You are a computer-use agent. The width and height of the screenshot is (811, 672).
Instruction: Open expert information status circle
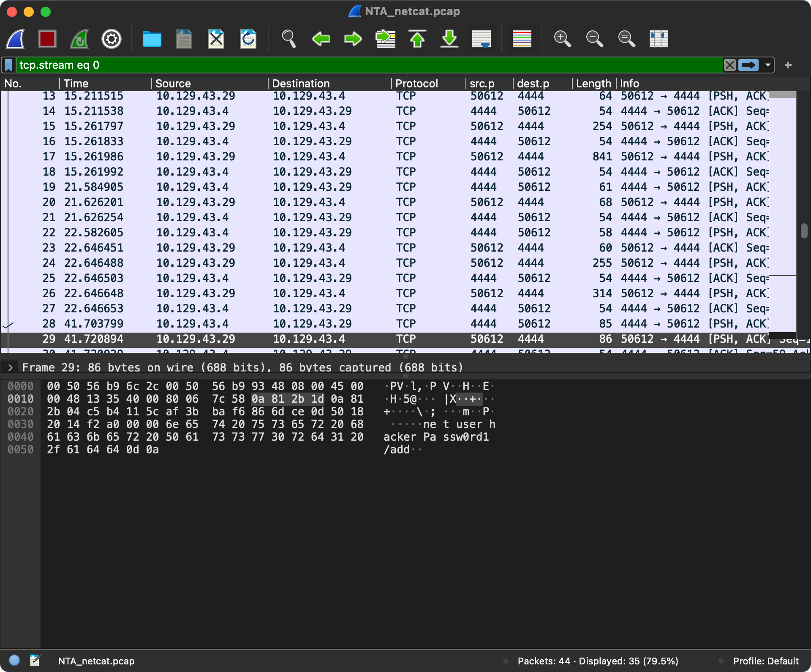click(x=14, y=660)
